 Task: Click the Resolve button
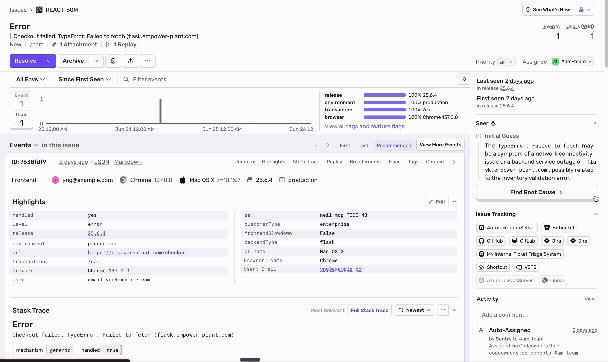pyautogui.click(x=25, y=61)
